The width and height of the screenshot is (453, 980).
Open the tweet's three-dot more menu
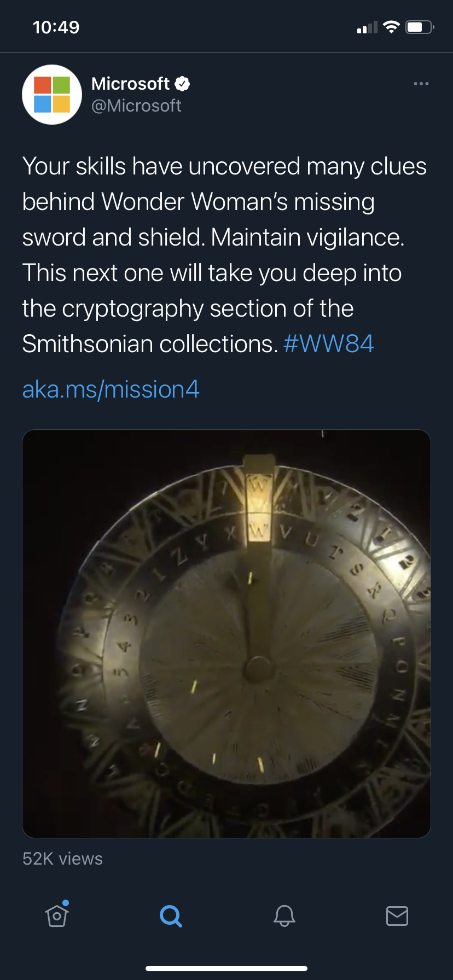click(x=421, y=84)
